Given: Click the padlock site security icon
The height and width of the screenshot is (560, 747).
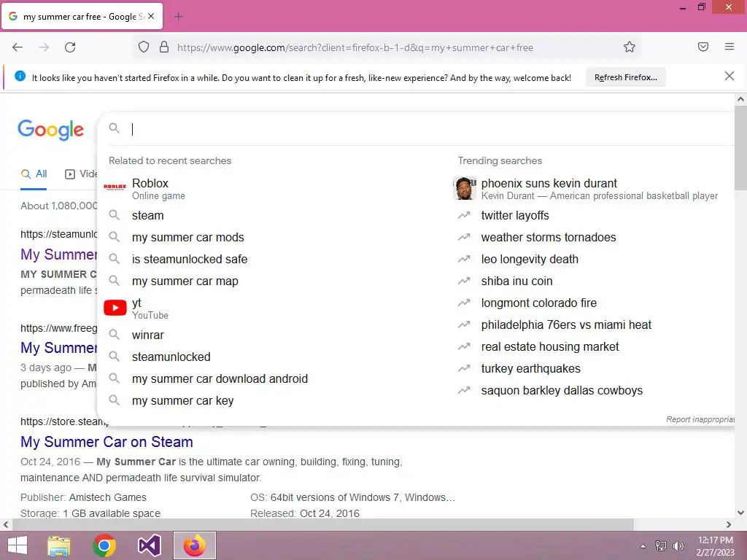Looking at the screenshot, I should (164, 47).
